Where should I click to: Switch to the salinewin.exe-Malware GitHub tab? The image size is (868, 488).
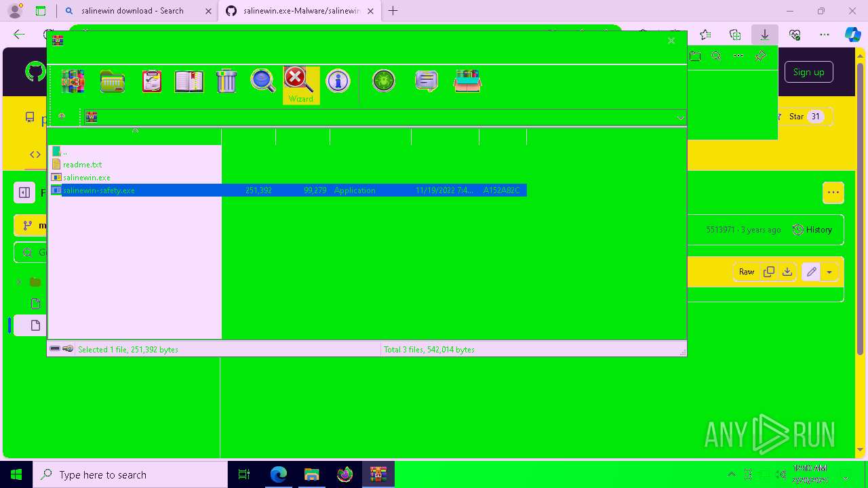300,11
